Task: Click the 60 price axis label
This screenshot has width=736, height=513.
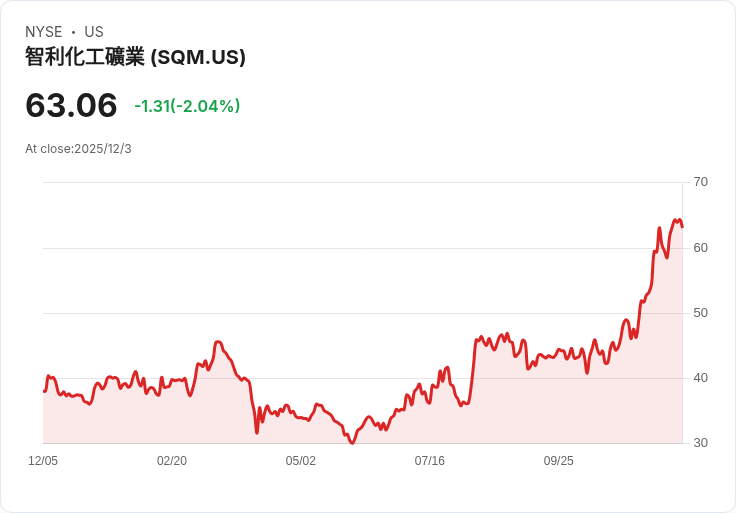Action: [x=701, y=247]
